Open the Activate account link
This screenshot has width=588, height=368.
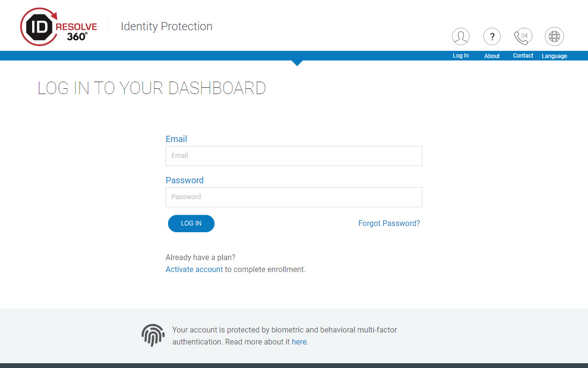pyautogui.click(x=194, y=269)
